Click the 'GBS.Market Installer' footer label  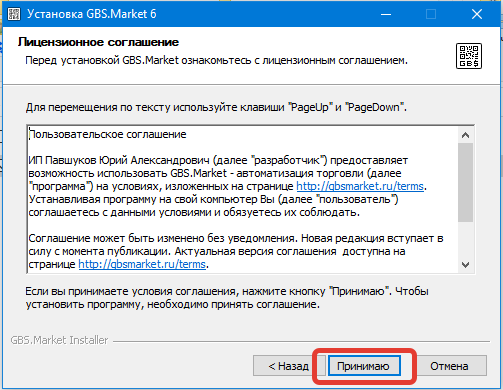[x=59, y=340]
